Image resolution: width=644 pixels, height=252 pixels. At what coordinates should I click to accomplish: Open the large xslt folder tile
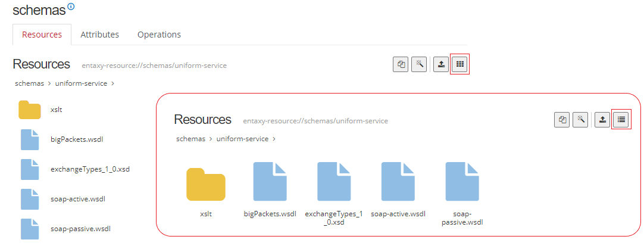pos(205,185)
